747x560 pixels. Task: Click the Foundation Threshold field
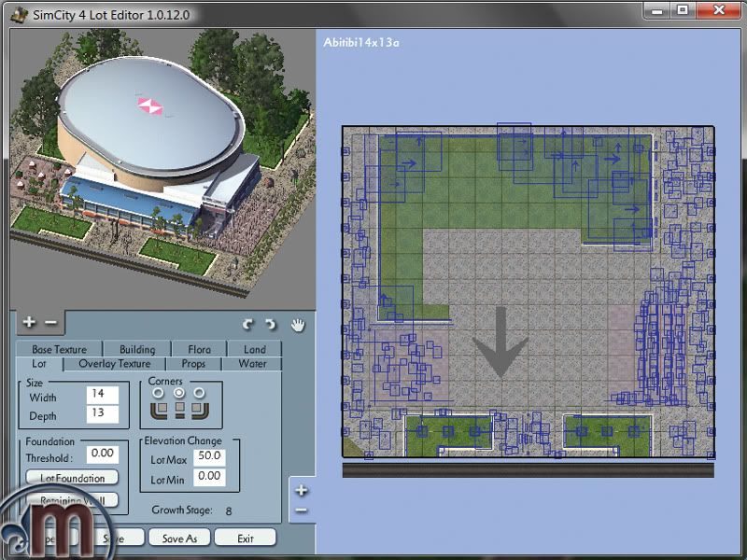103,454
